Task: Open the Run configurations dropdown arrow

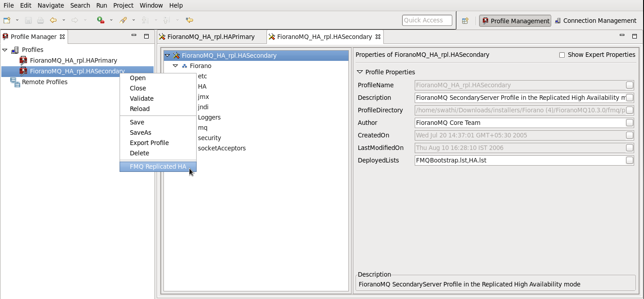Action: click(x=111, y=20)
